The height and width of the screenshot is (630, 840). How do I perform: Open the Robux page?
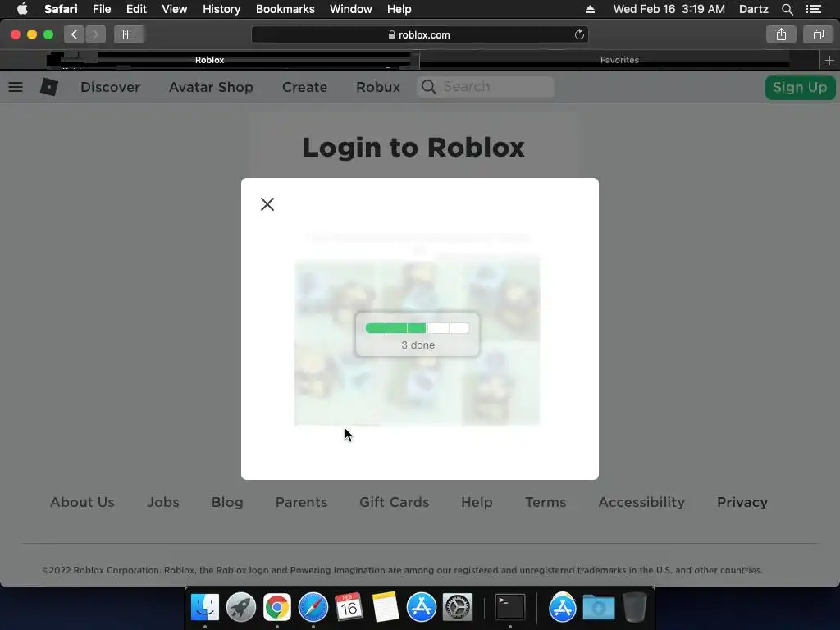(x=377, y=87)
